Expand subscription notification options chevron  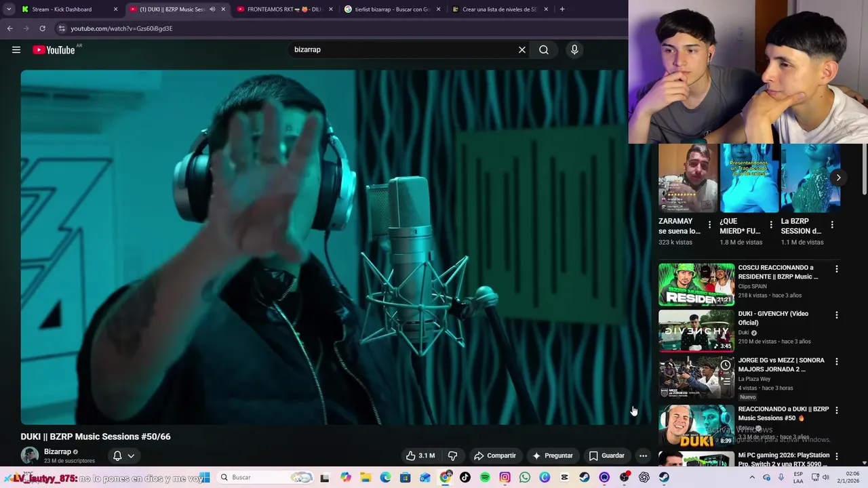coord(131,455)
